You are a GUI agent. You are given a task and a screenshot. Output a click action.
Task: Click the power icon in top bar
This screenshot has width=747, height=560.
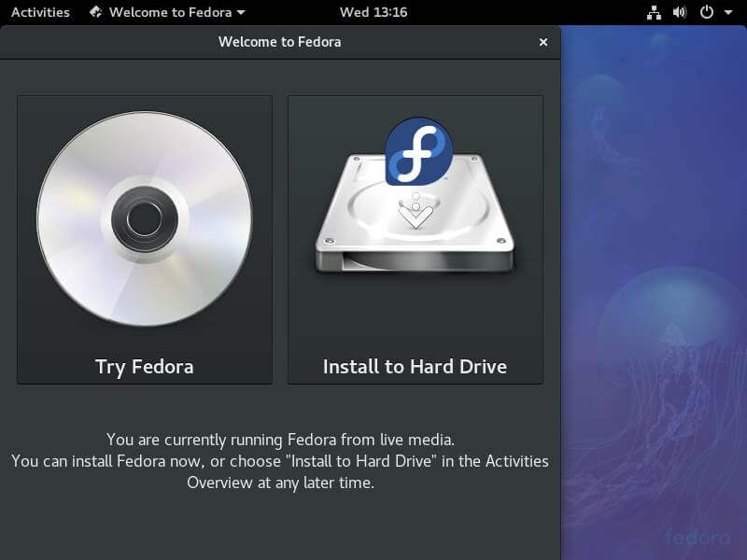(707, 12)
